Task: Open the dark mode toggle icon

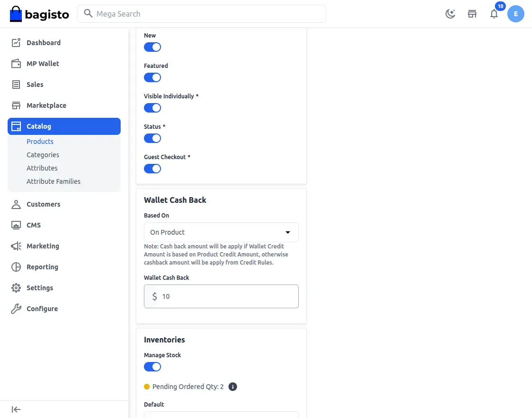Action: [x=450, y=14]
